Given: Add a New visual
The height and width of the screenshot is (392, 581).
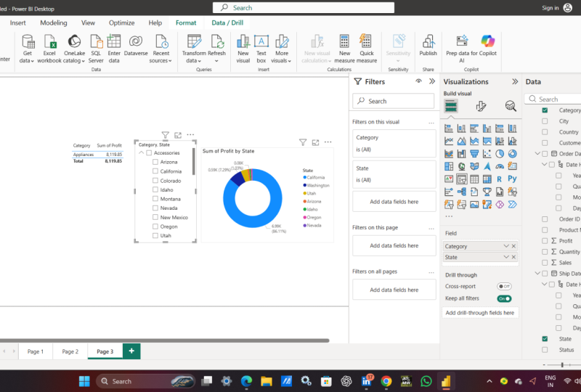Looking at the screenshot, I should click(243, 48).
